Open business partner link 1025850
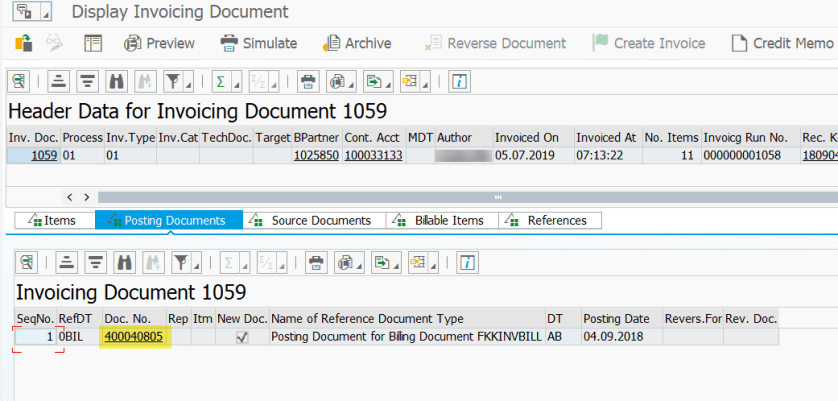The width and height of the screenshot is (838, 401). pos(316,156)
